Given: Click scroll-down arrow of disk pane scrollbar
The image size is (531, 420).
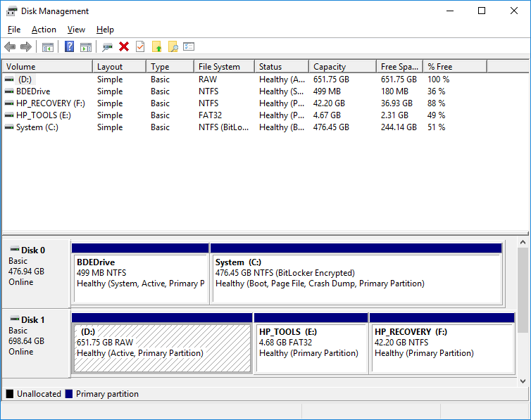Looking at the screenshot, I should coord(522,381).
